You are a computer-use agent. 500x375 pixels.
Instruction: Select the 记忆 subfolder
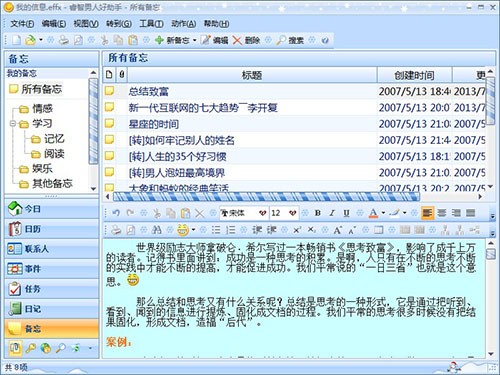(x=48, y=139)
